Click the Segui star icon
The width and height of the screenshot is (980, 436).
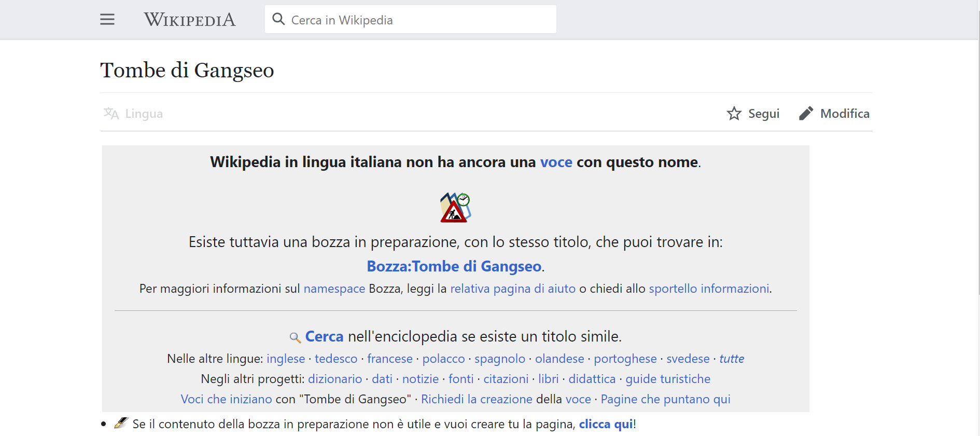734,114
